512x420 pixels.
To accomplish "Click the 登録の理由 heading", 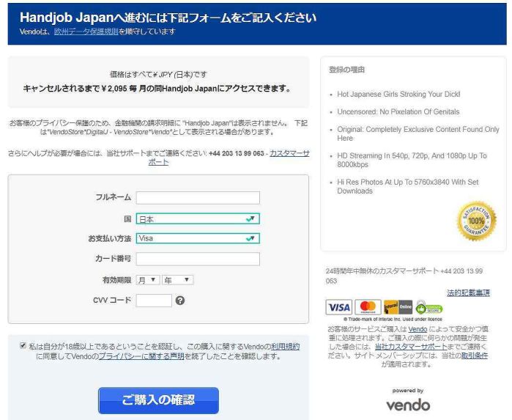I will 346,70.
